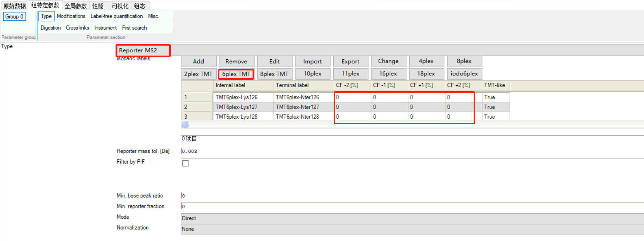Load the 18plex label preset
Image resolution: width=644 pixels, height=241 pixels.
tap(426, 74)
